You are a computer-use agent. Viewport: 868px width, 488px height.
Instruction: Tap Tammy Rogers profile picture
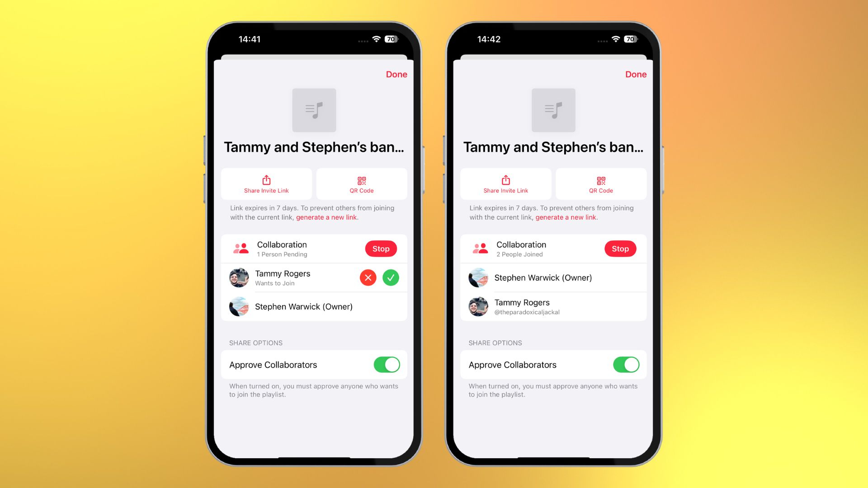click(239, 277)
